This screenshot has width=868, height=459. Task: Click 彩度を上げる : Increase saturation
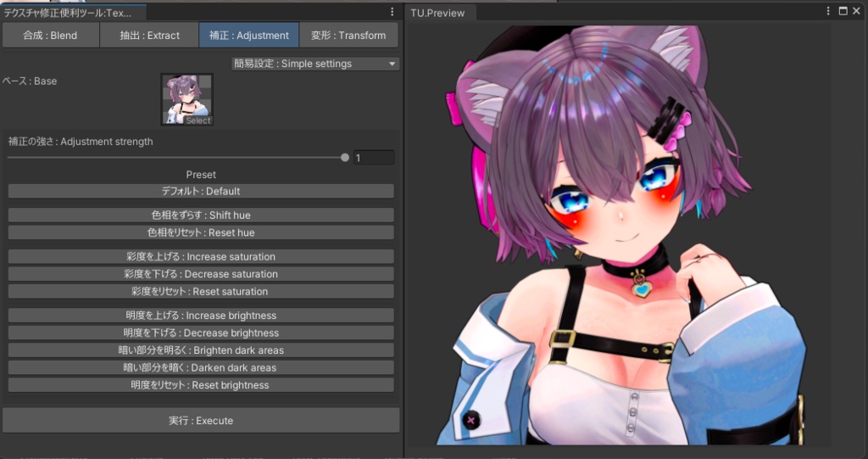201,257
